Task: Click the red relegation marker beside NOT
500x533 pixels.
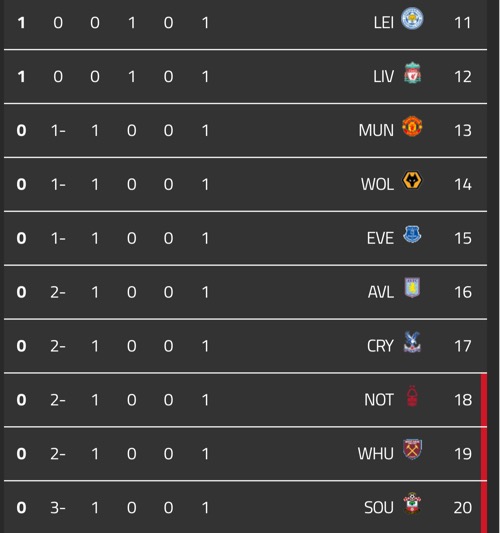Action: (x=484, y=400)
